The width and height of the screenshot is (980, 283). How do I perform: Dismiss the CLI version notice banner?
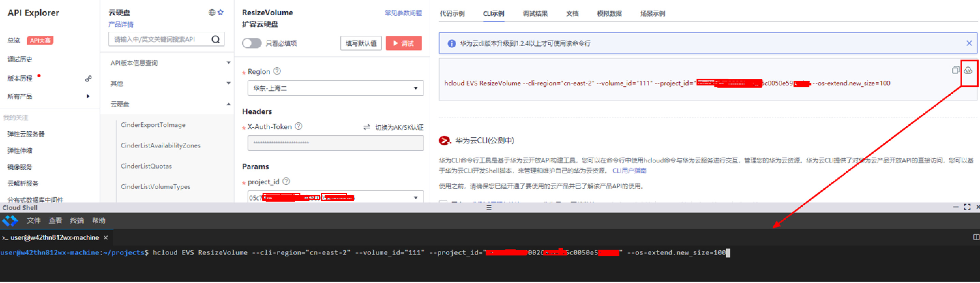coord(969,43)
